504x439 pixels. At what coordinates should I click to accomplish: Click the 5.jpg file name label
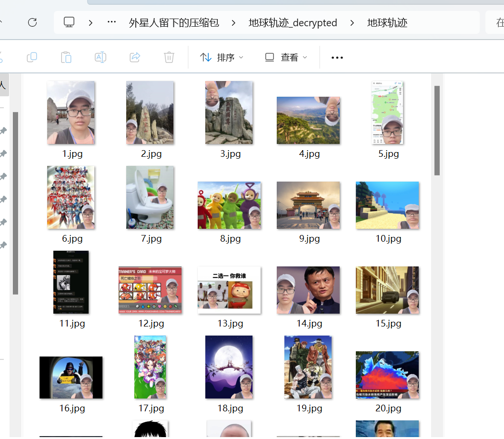point(389,154)
